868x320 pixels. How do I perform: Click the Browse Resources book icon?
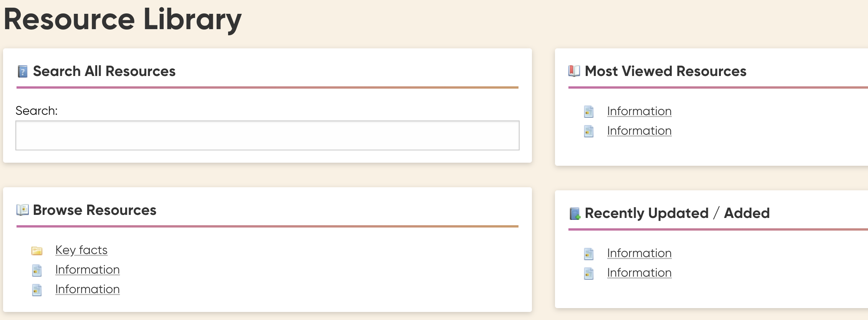point(23,210)
